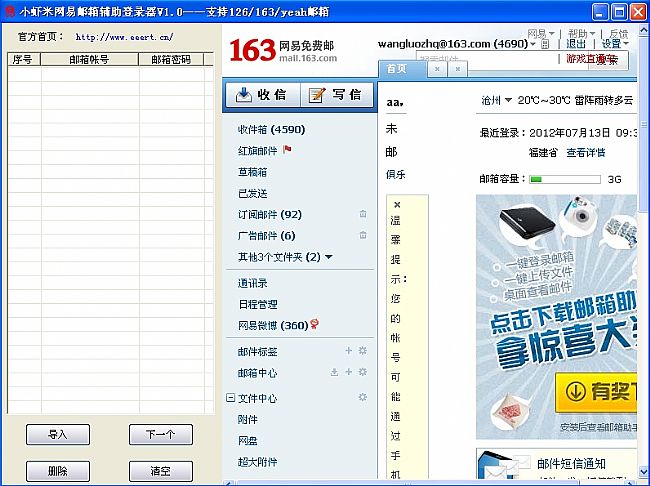Click the 清空 button
Screen dimensions: 650x486
[161, 471]
